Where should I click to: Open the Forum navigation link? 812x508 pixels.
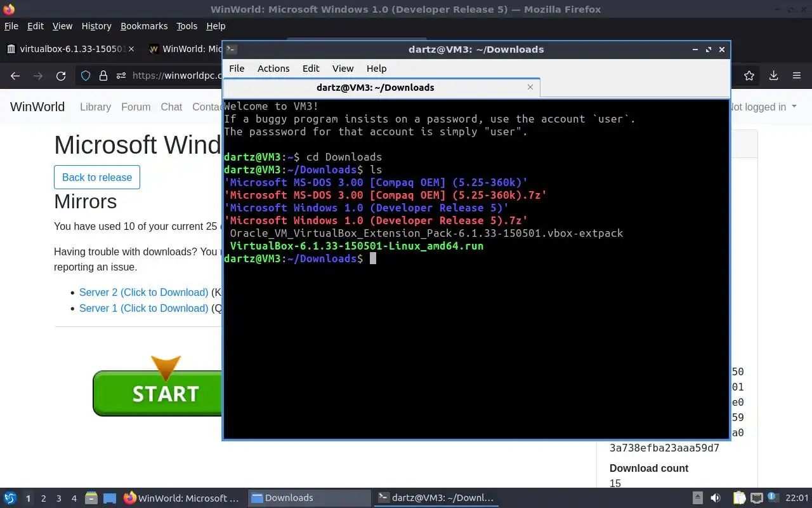click(x=136, y=107)
